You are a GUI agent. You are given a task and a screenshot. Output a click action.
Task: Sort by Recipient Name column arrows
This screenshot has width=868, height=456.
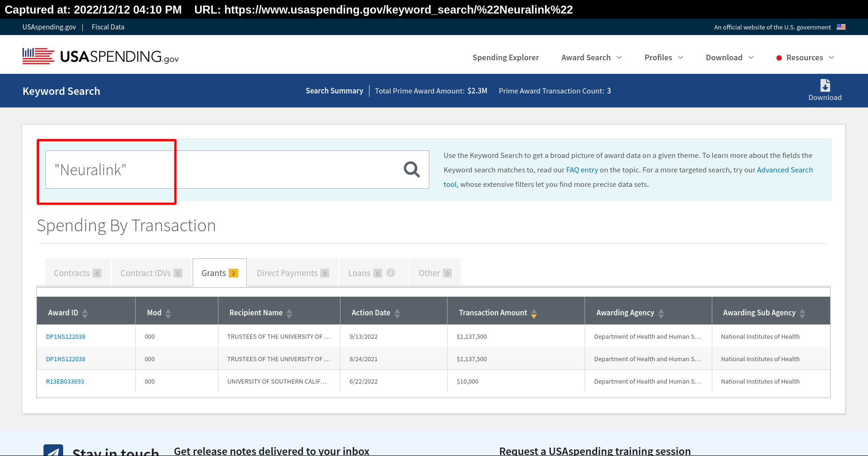click(x=289, y=313)
